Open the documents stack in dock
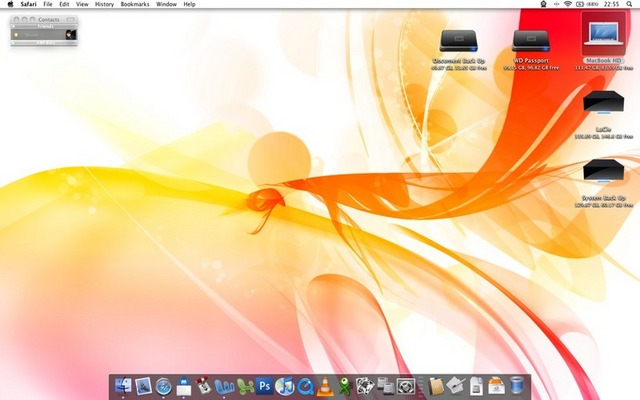The image size is (640, 400). point(476,386)
